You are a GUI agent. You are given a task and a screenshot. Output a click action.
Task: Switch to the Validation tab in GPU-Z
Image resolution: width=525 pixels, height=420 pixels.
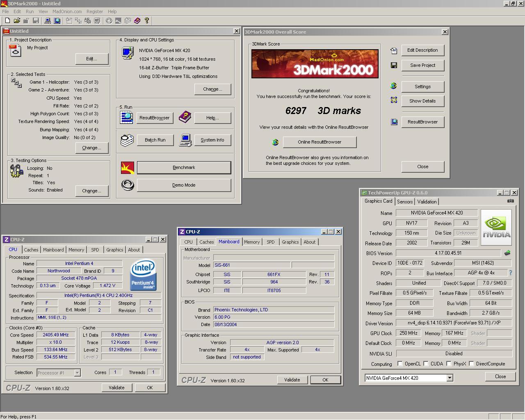pyautogui.click(x=427, y=202)
